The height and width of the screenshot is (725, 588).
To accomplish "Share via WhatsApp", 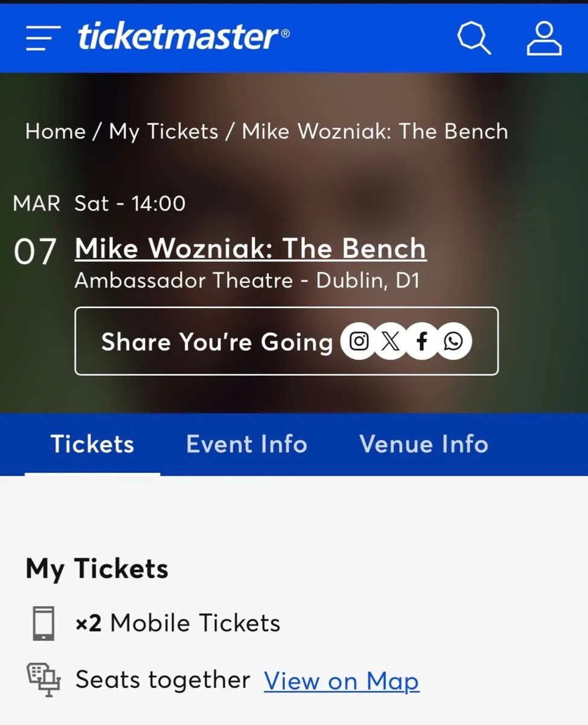I will [454, 341].
